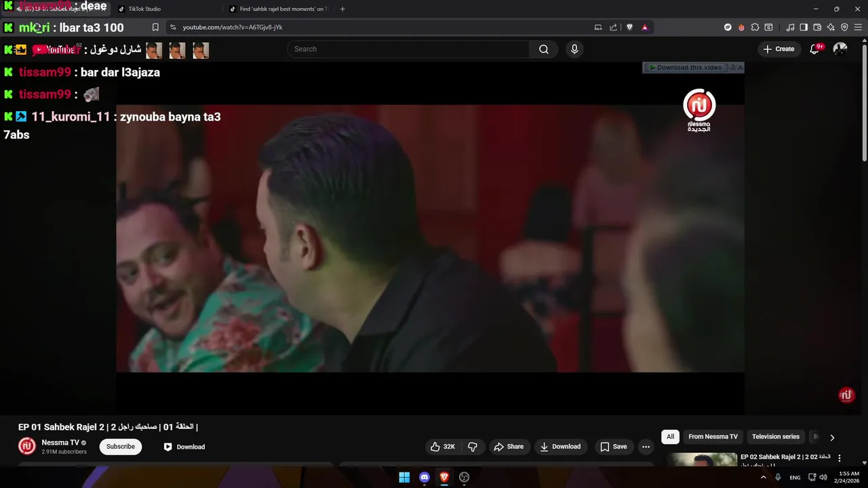Click the Download this video overlay button
The width and height of the screenshot is (868, 488).
pos(685,68)
